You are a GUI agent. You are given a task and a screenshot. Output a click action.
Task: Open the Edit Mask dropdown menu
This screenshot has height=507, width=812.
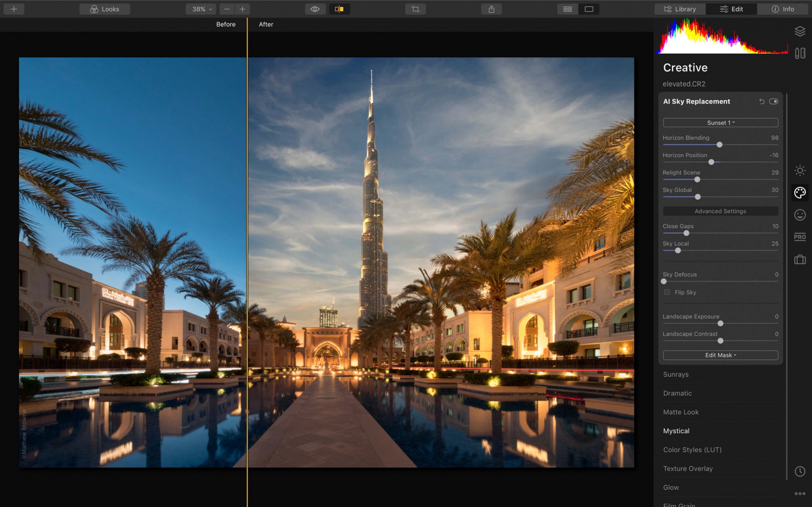click(x=720, y=354)
